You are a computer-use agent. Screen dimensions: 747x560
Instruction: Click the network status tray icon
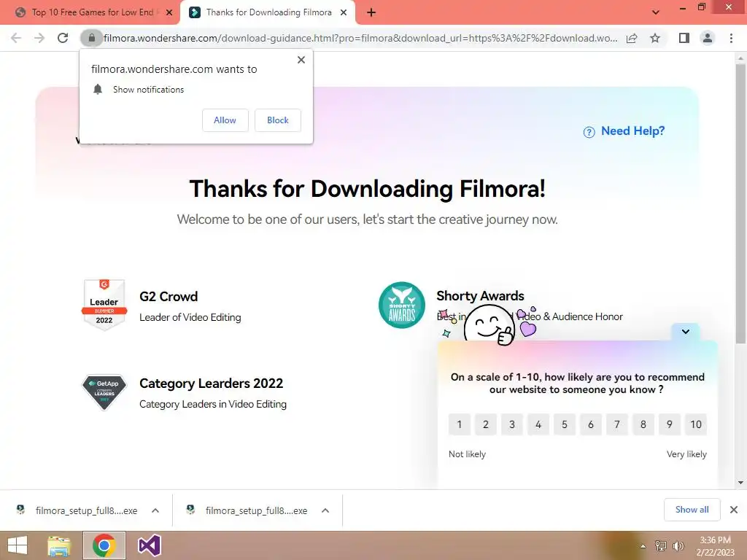pos(661,546)
